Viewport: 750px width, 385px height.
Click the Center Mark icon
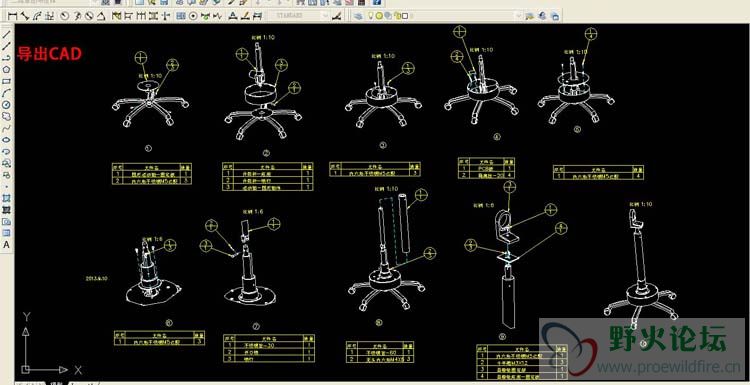[193, 16]
